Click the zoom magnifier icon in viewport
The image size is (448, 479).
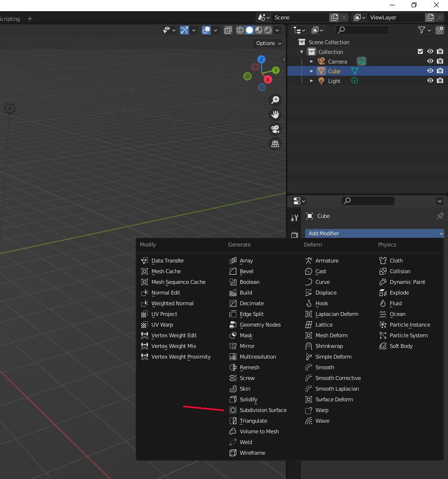coord(275,100)
